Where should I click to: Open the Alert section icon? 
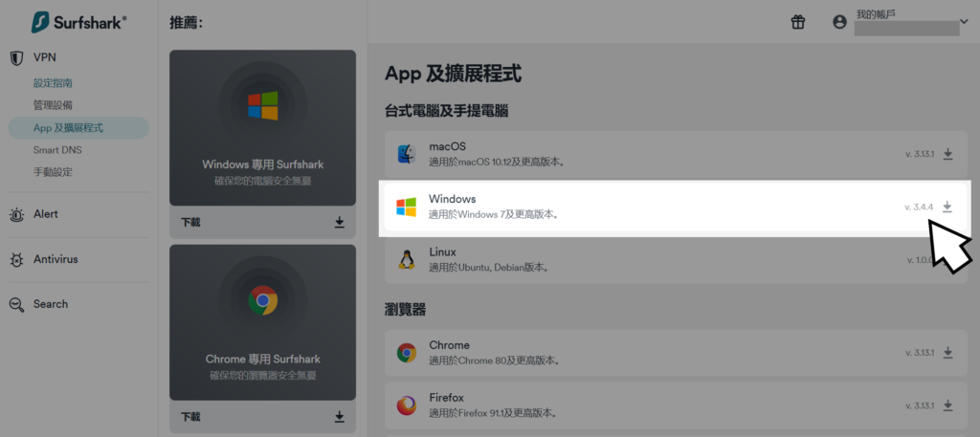click(x=17, y=215)
